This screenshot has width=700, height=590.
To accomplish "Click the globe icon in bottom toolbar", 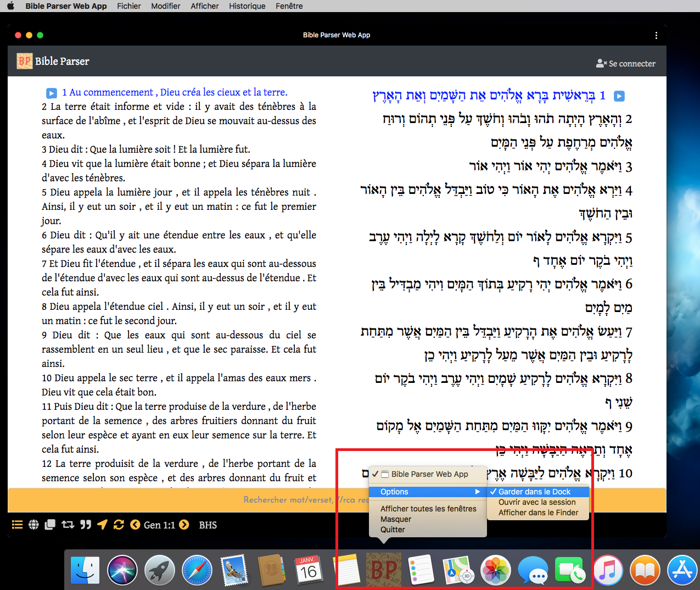I will point(33,525).
